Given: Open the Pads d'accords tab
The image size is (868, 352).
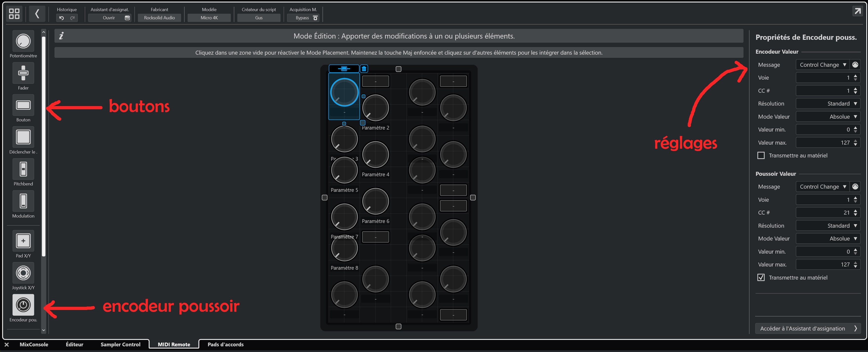Looking at the screenshot, I should click(226, 344).
